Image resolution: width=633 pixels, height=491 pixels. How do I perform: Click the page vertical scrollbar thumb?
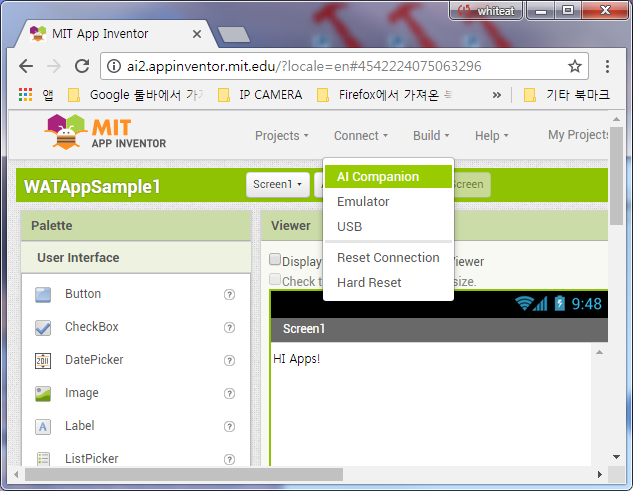pyautogui.click(x=616, y=176)
